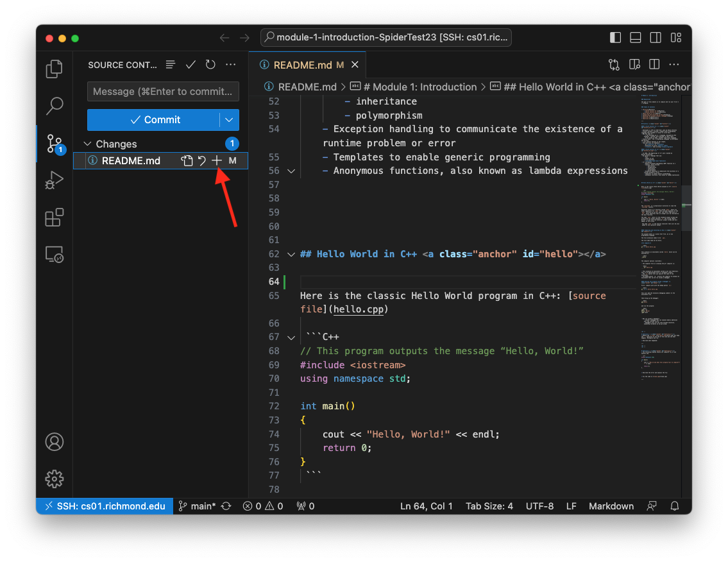This screenshot has height=562, width=728.
Task: Click the #include <iostream> line
Action: pos(353,365)
